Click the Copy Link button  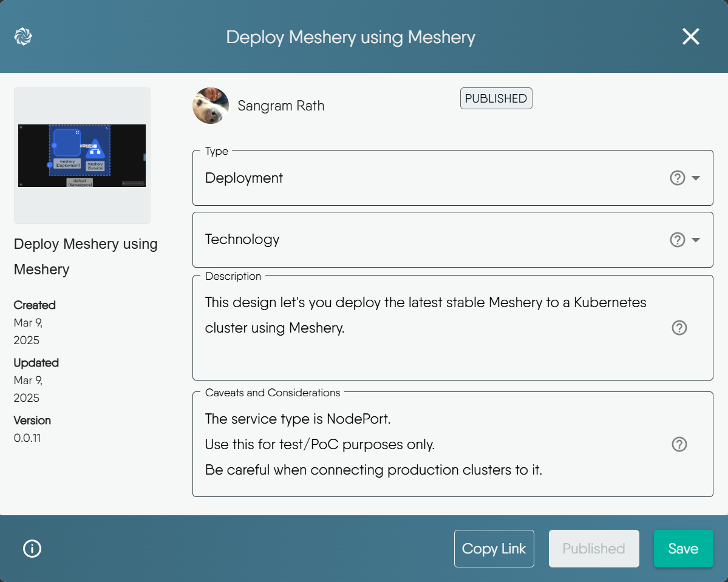tap(494, 548)
